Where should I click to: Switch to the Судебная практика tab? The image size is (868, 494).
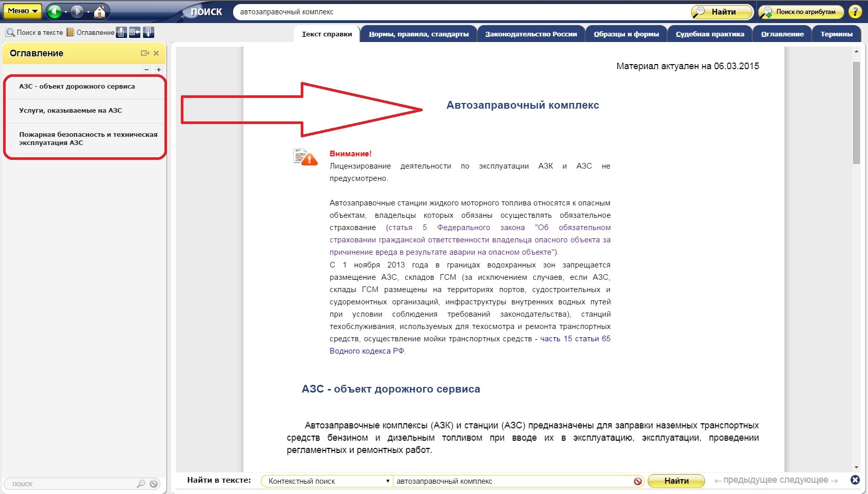coord(710,34)
